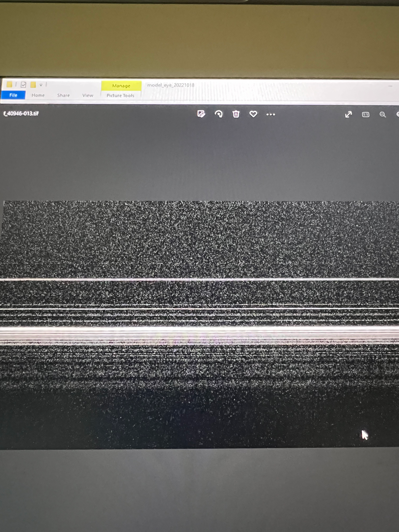Click the filename 40946-013.tif label

21,113
